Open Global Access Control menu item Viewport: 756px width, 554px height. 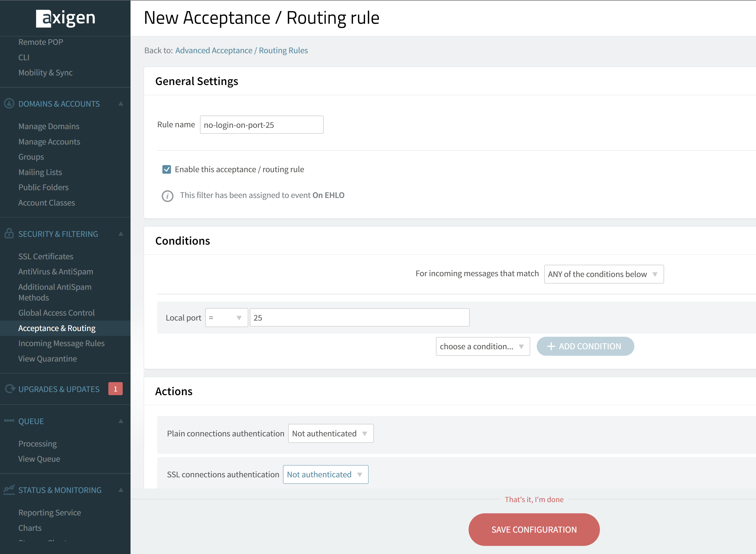click(x=56, y=312)
